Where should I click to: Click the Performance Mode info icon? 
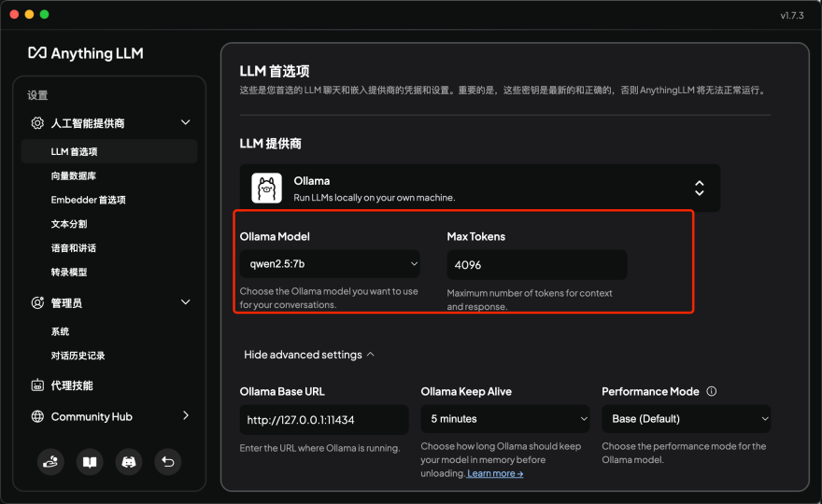tap(712, 392)
